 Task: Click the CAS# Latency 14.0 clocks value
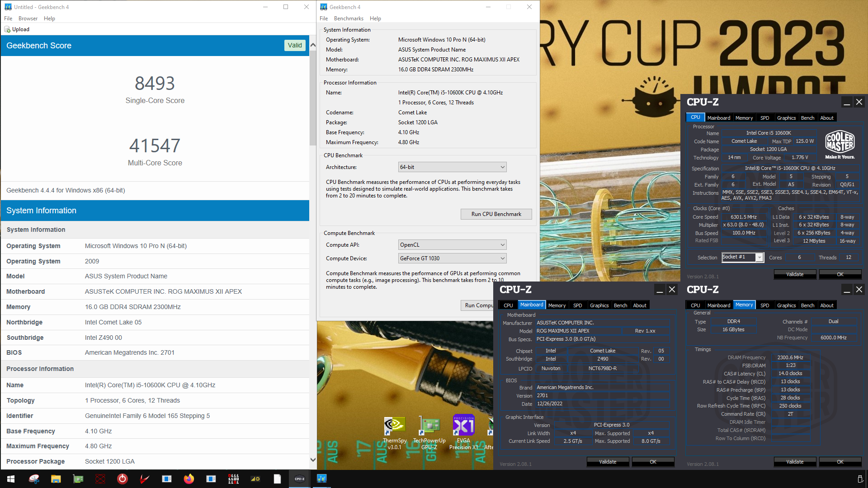click(790, 374)
